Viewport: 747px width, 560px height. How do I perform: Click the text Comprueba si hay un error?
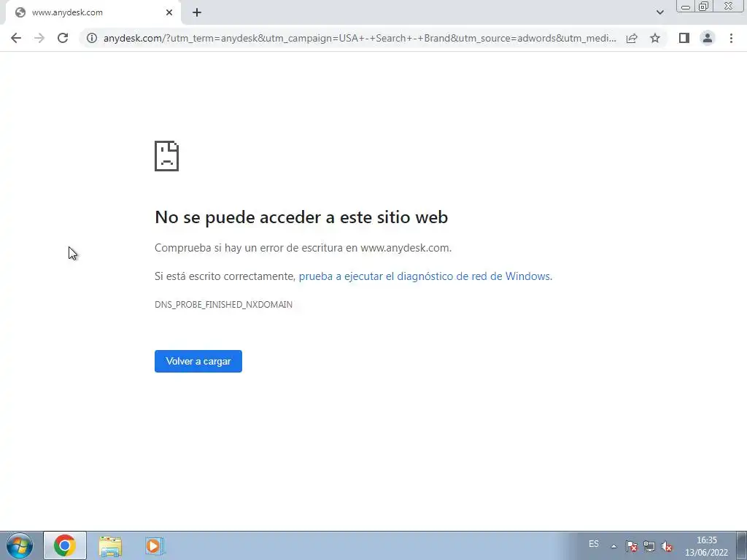point(303,248)
